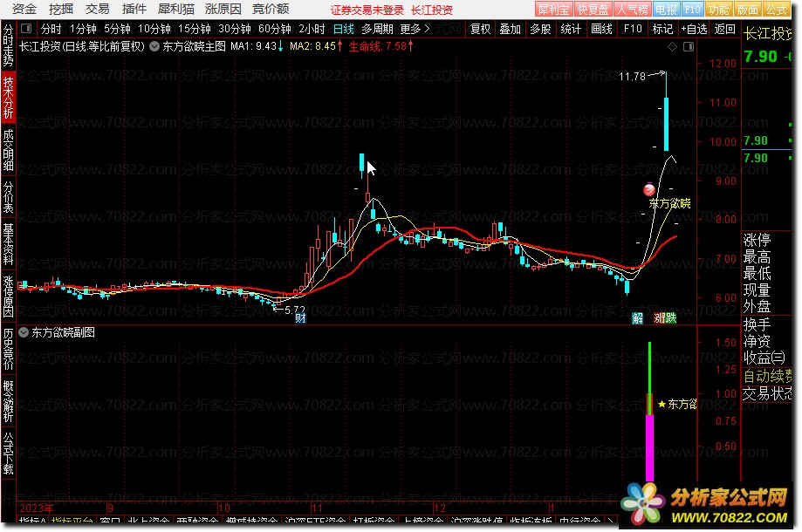Select 成交明细 in left sidebar
802x532 pixels.
coord(8,150)
